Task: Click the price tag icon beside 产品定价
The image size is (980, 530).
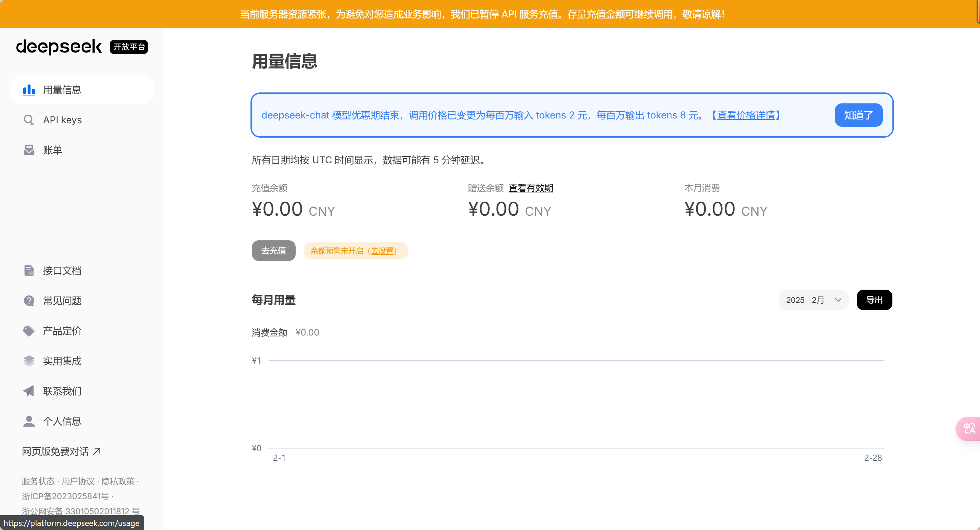Action: (29, 331)
